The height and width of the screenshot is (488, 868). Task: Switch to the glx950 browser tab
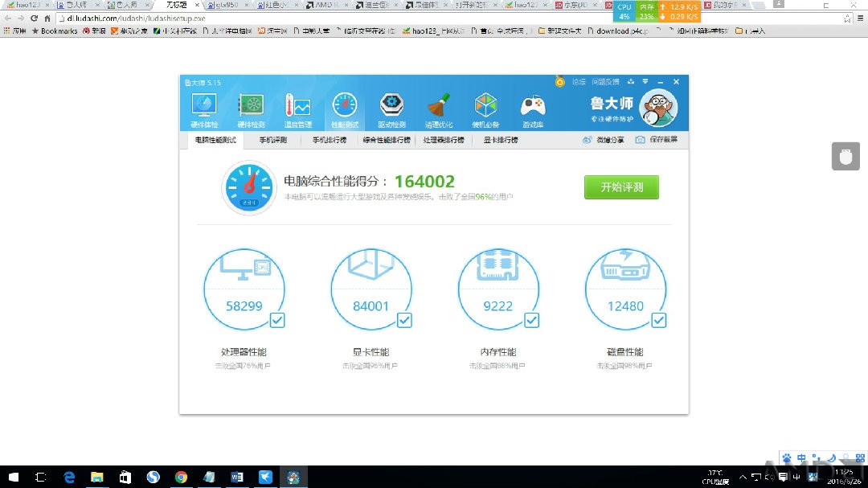[x=227, y=5]
